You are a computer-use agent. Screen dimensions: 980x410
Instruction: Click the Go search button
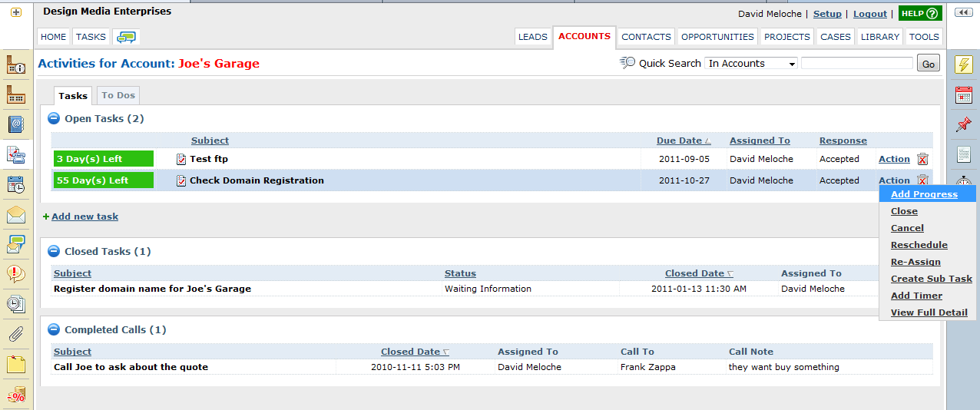(x=929, y=64)
